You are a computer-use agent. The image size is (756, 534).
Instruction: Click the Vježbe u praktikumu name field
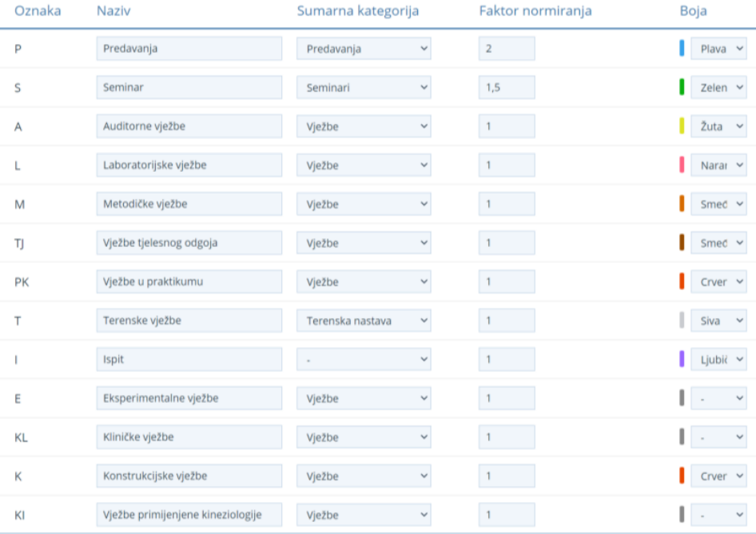pyautogui.click(x=189, y=281)
